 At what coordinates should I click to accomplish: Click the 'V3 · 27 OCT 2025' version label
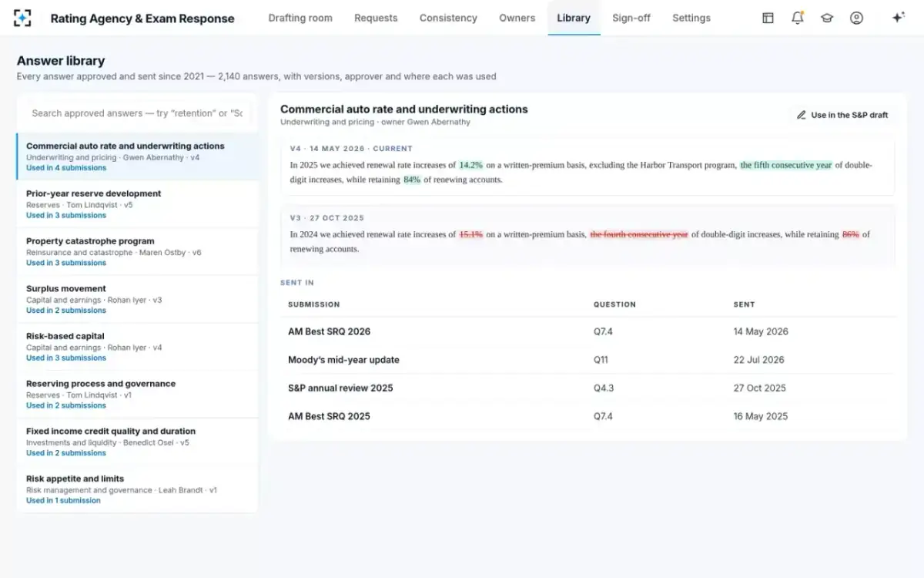[x=327, y=218]
